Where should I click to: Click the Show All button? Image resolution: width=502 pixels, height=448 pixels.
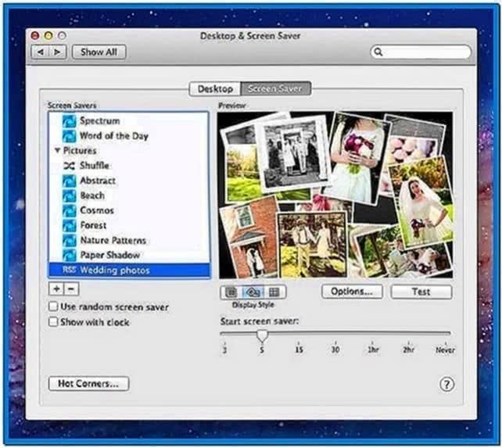click(99, 52)
